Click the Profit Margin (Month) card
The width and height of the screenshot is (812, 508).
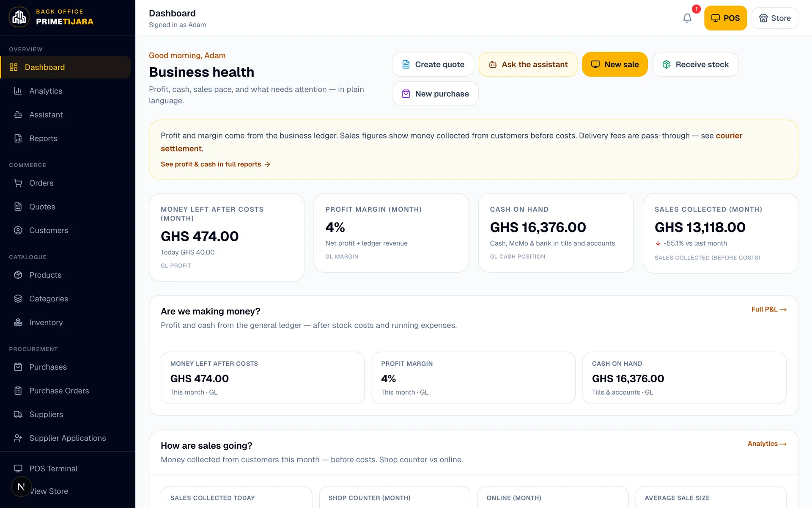391,233
